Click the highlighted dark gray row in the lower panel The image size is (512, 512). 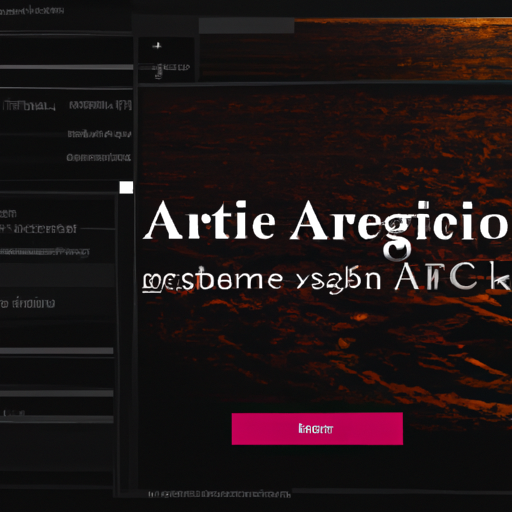(57, 275)
